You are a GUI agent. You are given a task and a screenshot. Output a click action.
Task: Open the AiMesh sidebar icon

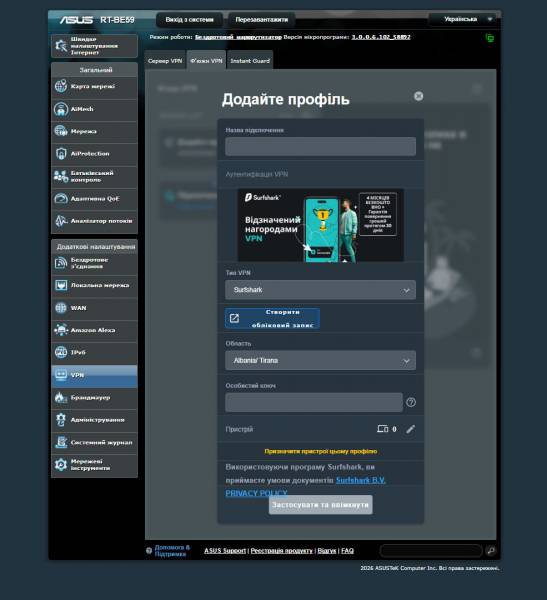click(x=61, y=109)
